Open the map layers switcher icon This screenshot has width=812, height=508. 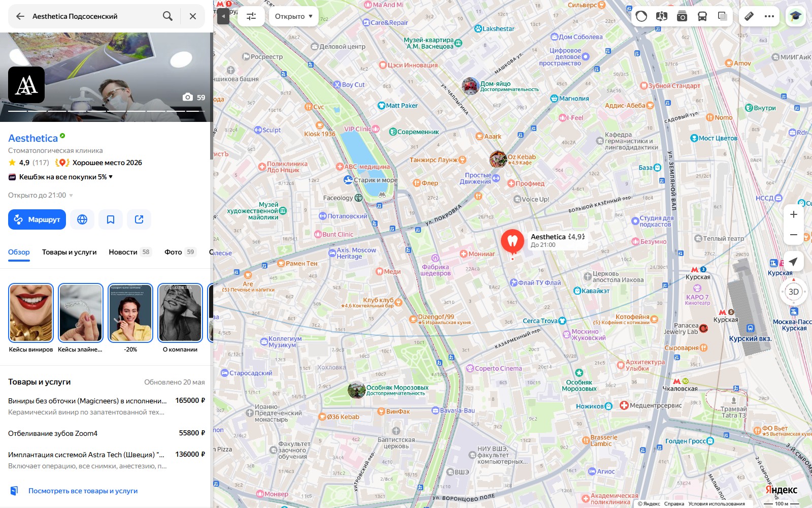point(723,16)
